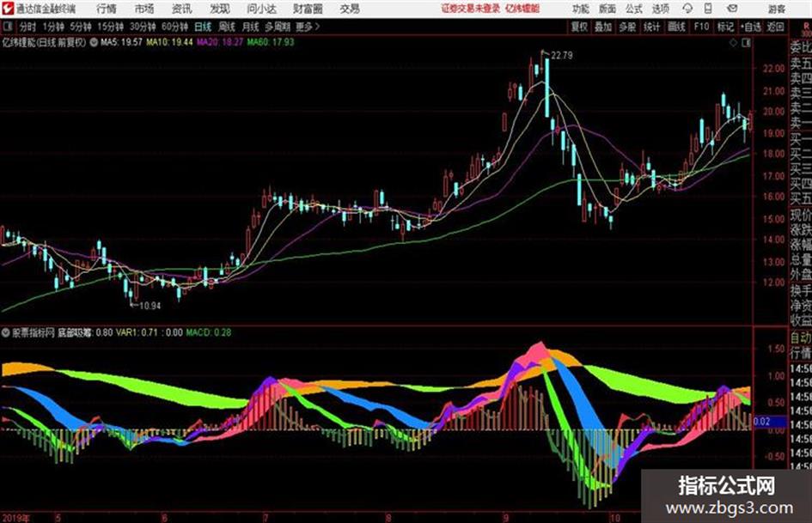Switch to the 月线 monthly tab
This screenshot has height=523, width=812.
pyautogui.click(x=251, y=27)
